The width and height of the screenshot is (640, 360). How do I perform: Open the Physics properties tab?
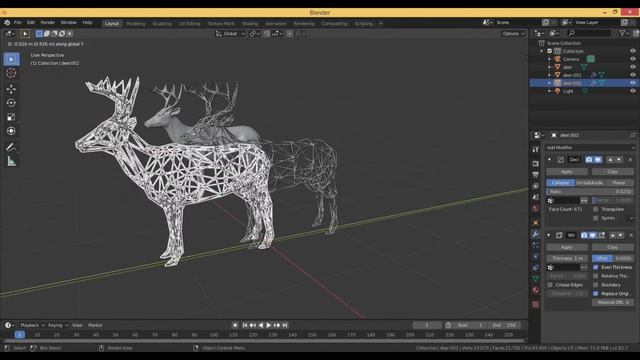click(x=536, y=256)
